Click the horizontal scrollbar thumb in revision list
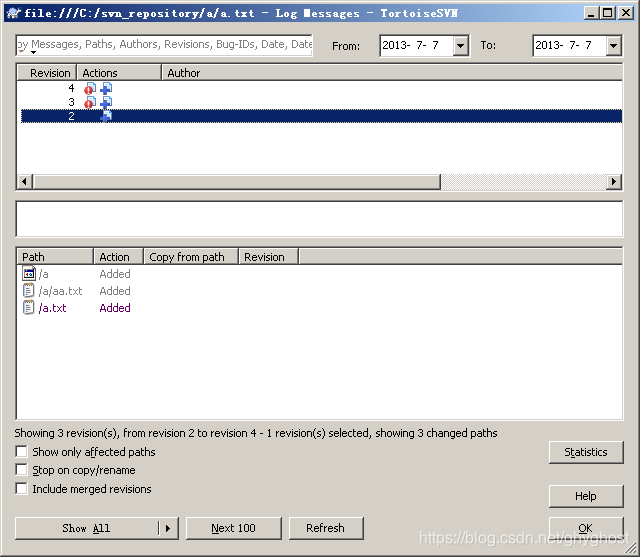 pyautogui.click(x=237, y=182)
